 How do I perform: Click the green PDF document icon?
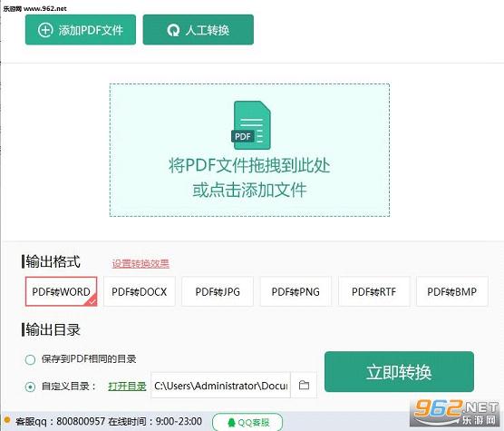(x=251, y=125)
